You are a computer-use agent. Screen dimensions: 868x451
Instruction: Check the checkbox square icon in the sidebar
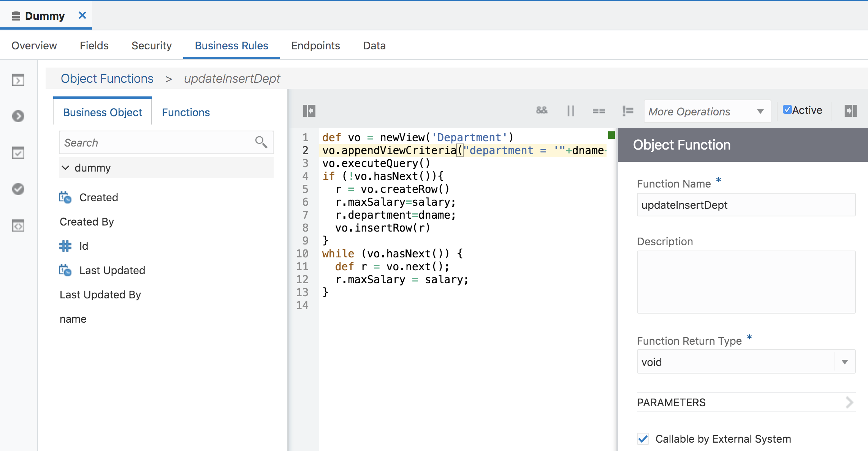click(18, 153)
